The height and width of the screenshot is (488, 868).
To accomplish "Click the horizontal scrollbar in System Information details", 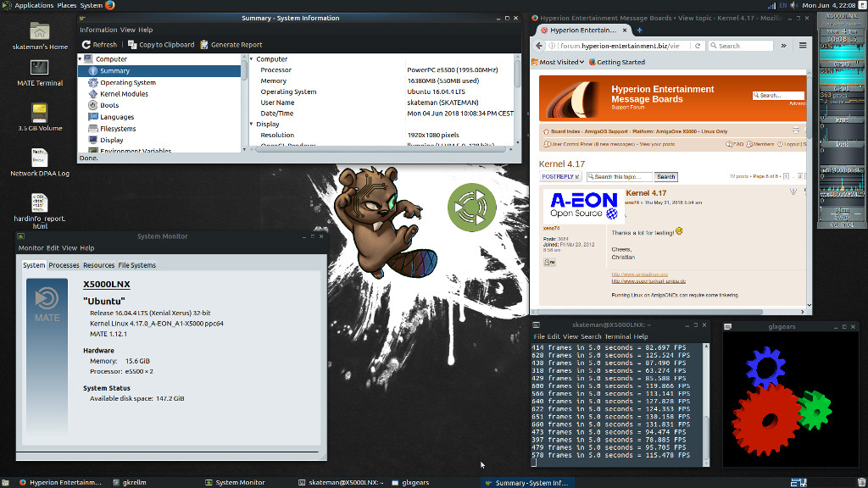I will click(381, 149).
